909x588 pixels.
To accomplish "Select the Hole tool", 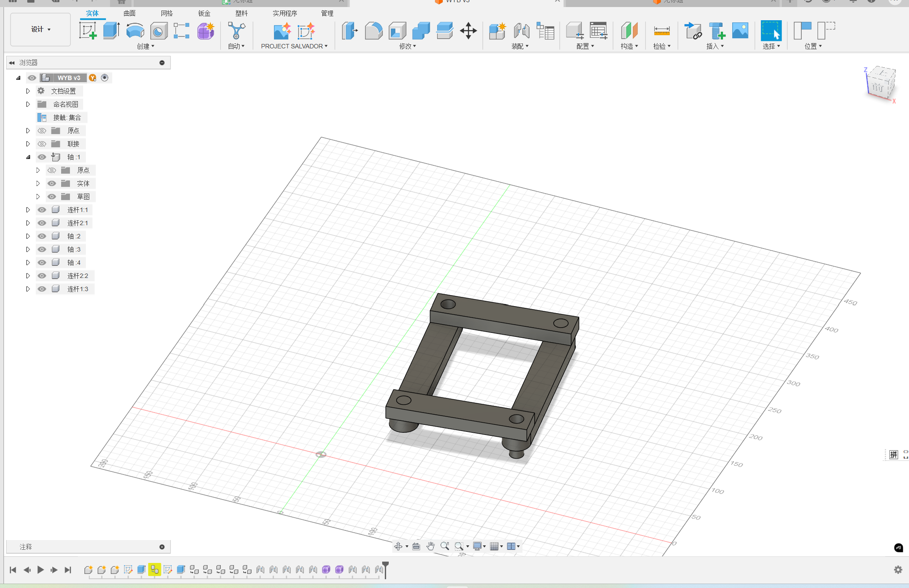I will coord(159,31).
